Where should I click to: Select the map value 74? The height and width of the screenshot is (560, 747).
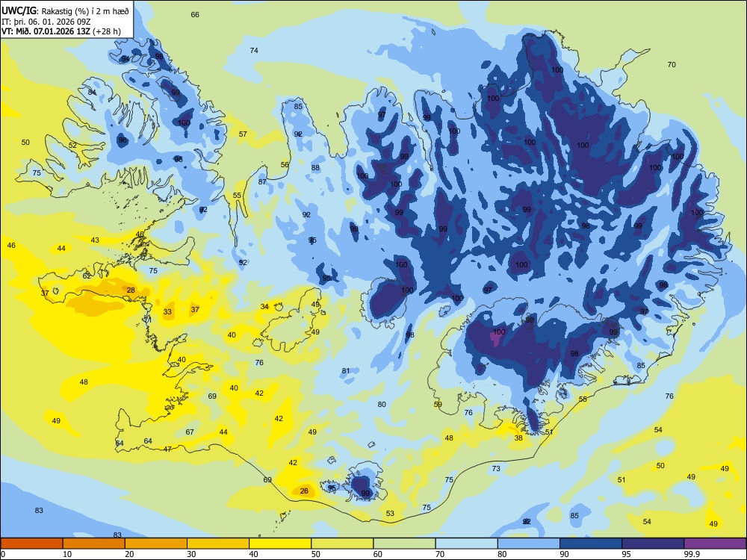pyautogui.click(x=254, y=50)
